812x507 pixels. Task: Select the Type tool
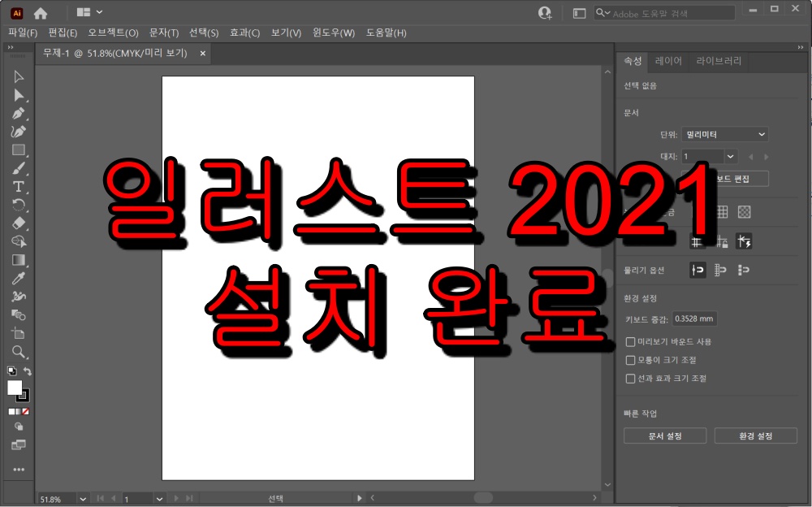[18, 184]
